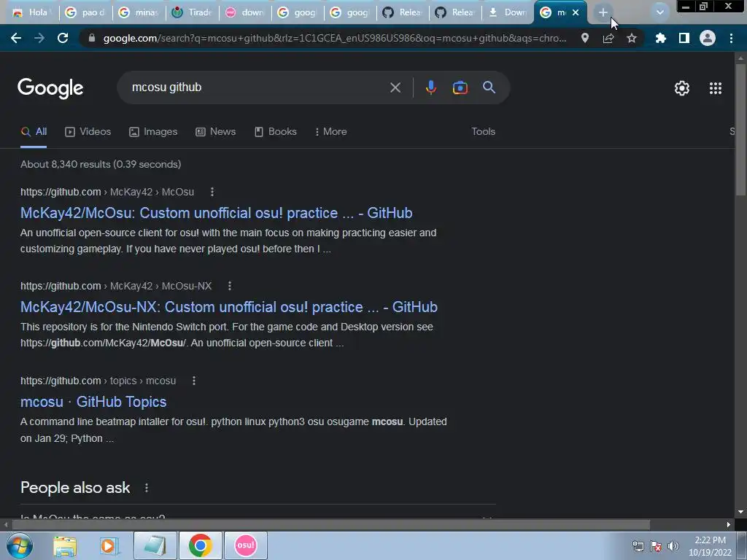Expand the More search options
The width and height of the screenshot is (747, 560).
pos(330,132)
